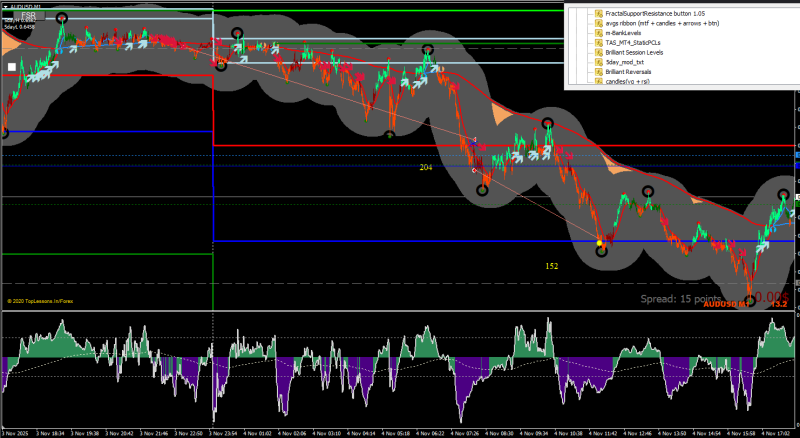
Task: Click the TAS_MT4_StaticPCLs indicator icon
Action: click(x=599, y=43)
